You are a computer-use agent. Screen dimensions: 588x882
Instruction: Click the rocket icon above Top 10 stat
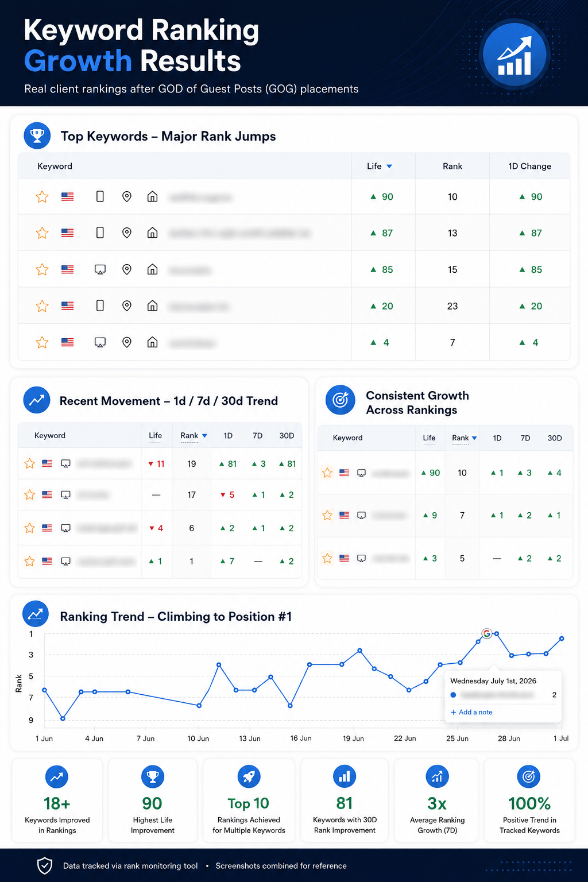[249, 777]
